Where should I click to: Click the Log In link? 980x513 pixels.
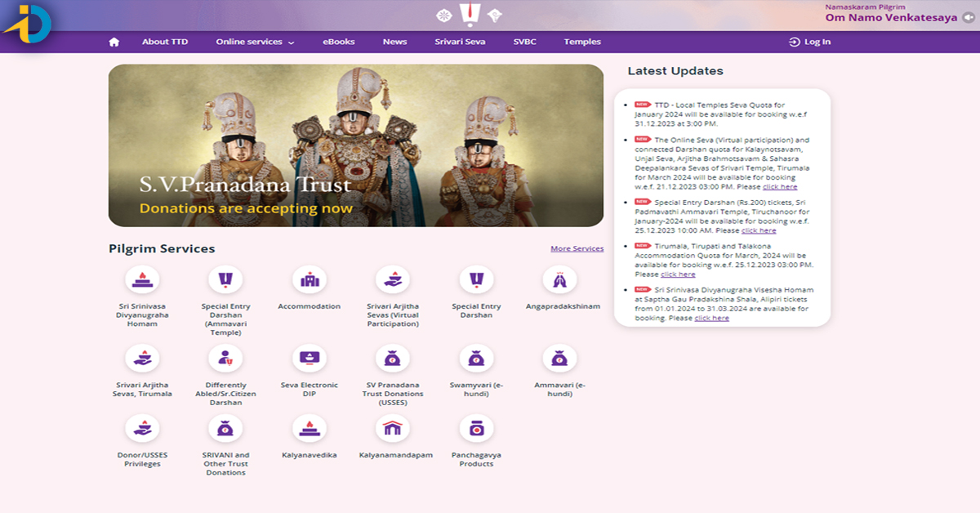pyautogui.click(x=817, y=42)
